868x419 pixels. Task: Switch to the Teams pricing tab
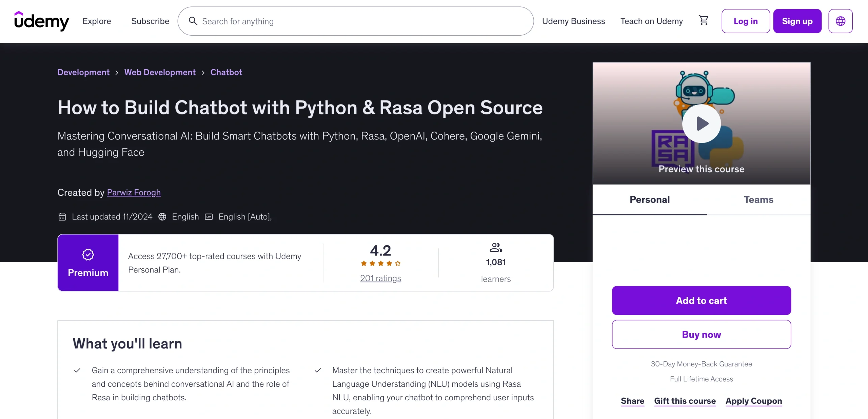(x=758, y=199)
